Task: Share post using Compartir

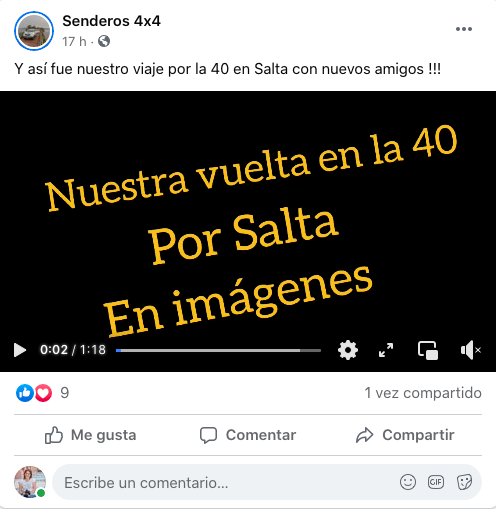Action: click(405, 435)
